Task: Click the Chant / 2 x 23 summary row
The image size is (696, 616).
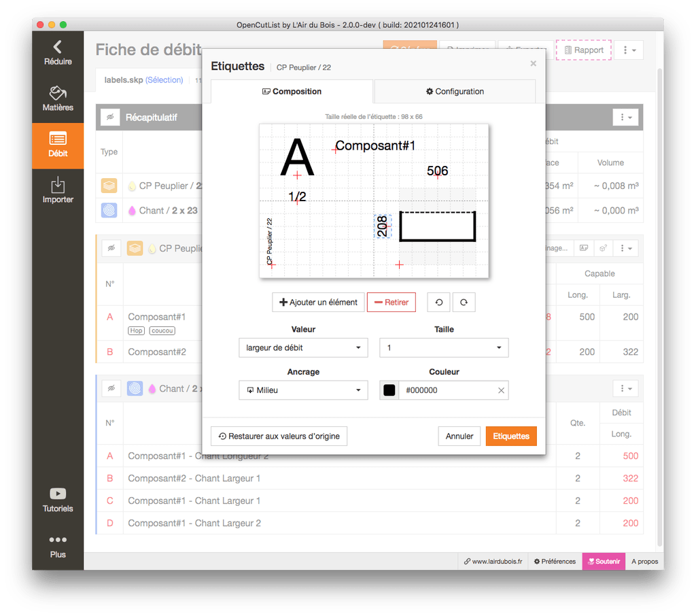Action: point(369,210)
